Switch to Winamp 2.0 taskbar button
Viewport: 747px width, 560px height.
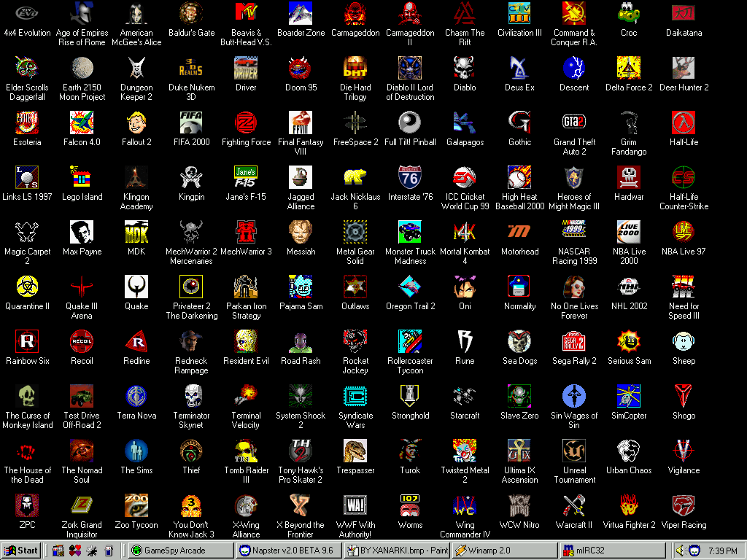tap(505, 551)
